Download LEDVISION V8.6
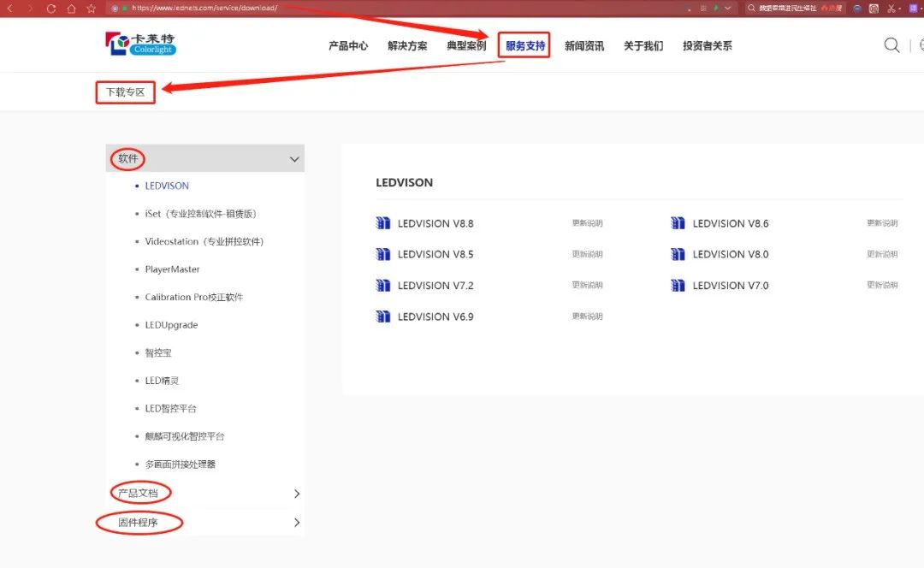 730,223
